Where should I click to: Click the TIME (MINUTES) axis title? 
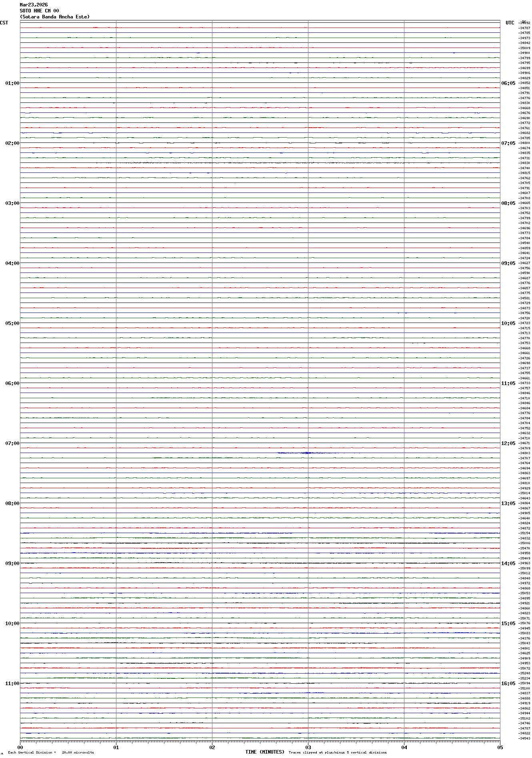point(264,752)
